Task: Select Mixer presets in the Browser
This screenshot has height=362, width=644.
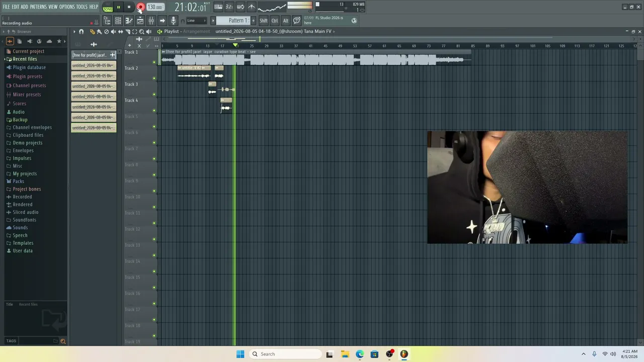Action: 27,95
